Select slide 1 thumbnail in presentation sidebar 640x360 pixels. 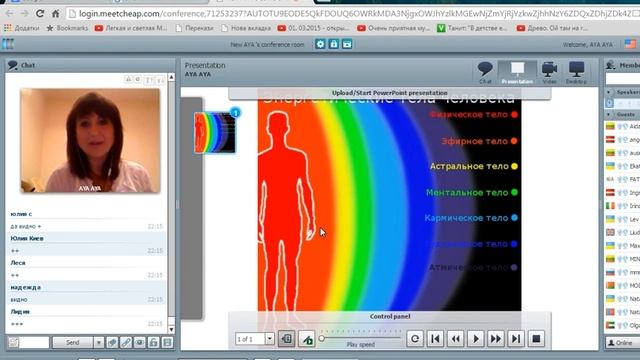pos(215,133)
